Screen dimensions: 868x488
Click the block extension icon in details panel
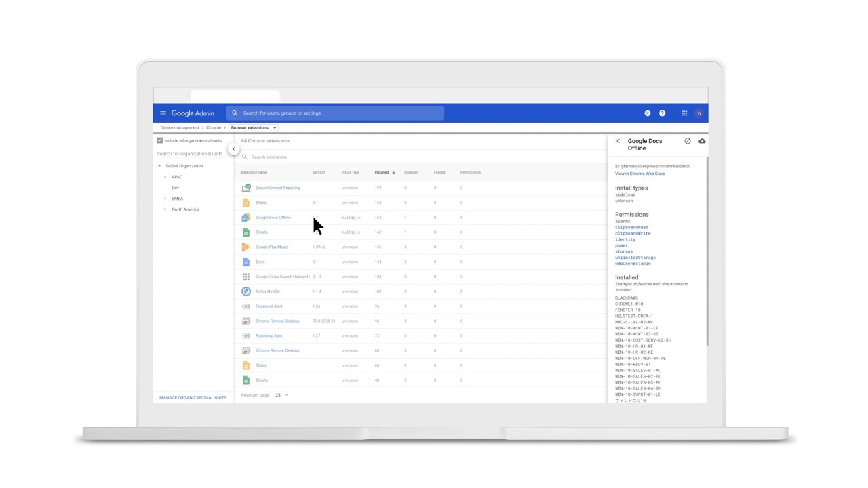click(x=688, y=141)
